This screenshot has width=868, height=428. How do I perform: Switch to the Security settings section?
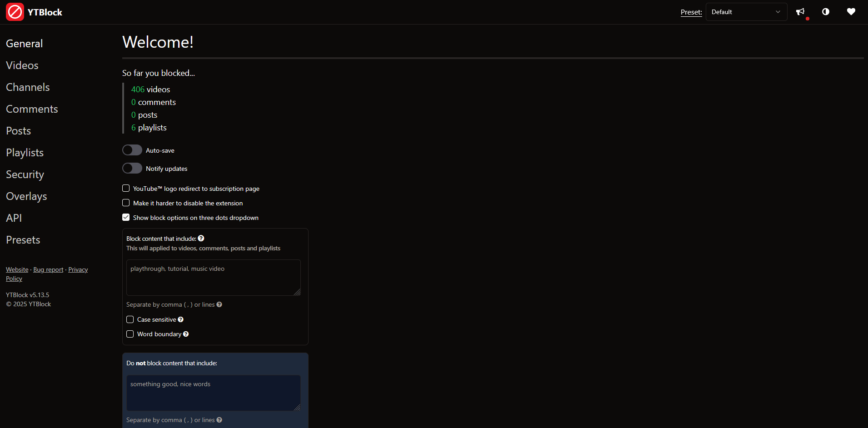25,174
